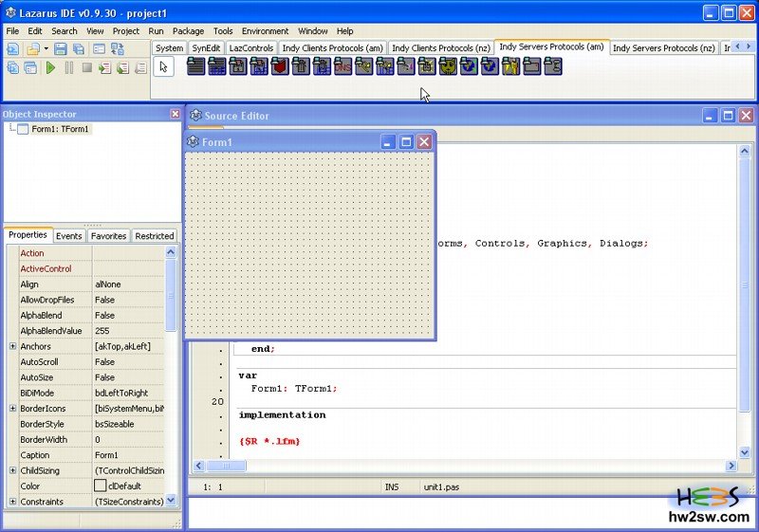Viewport: 759px width, 532px height.
Task: Click the Source Editor vertical scroll down arrow
Action: 745,452
